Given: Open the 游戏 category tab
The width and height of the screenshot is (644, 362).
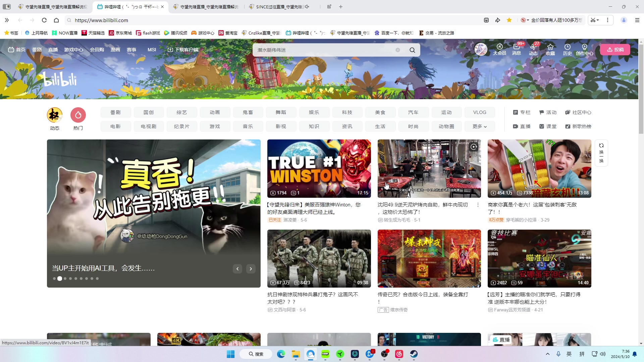Looking at the screenshot, I should pos(215,126).
